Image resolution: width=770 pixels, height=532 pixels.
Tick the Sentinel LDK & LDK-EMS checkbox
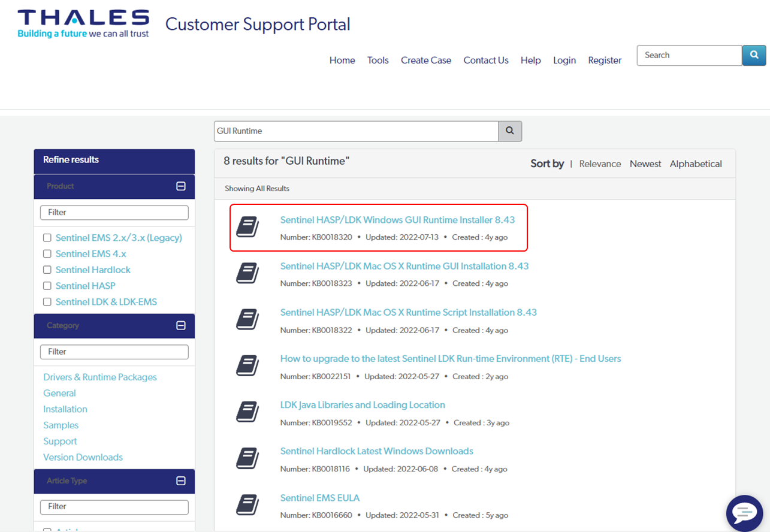coord(47,302)
